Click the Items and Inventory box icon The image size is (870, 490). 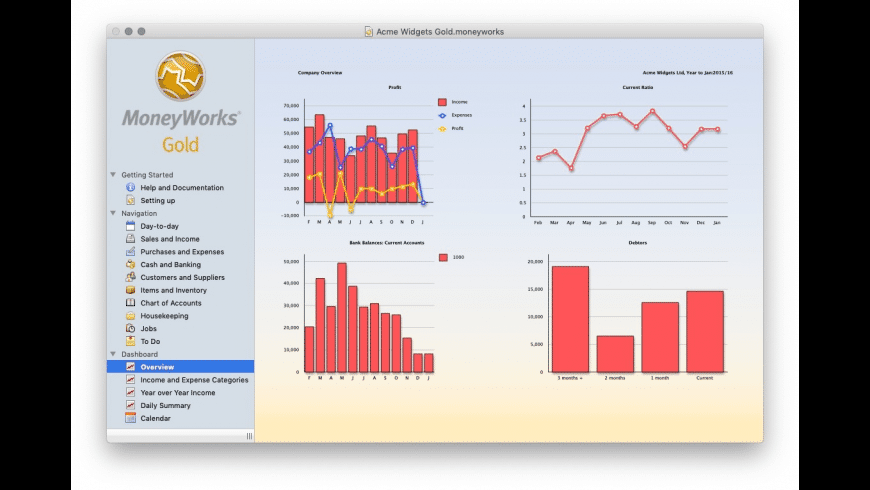130,290
